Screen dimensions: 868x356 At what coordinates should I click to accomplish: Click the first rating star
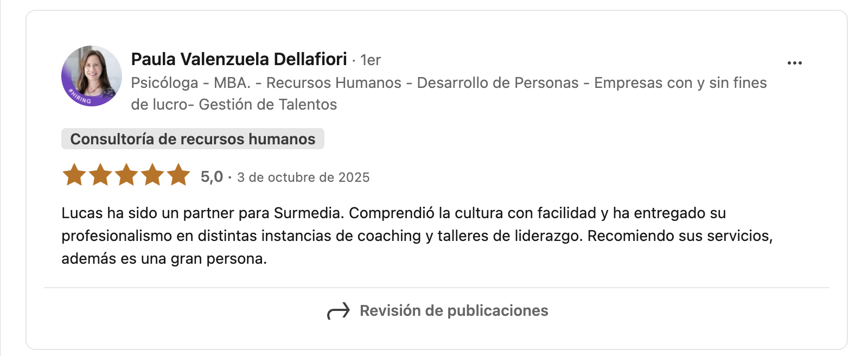coord(74,175)
